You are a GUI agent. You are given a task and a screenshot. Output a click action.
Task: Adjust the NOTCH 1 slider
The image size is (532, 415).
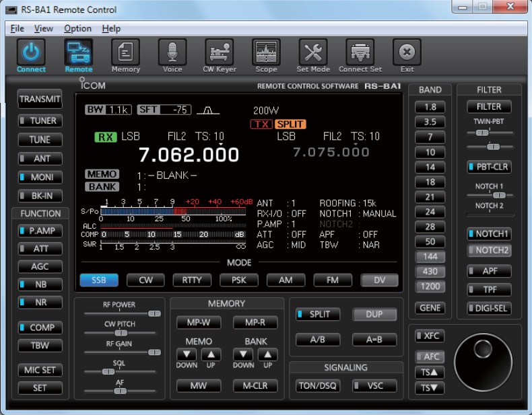tap(490, 195)
